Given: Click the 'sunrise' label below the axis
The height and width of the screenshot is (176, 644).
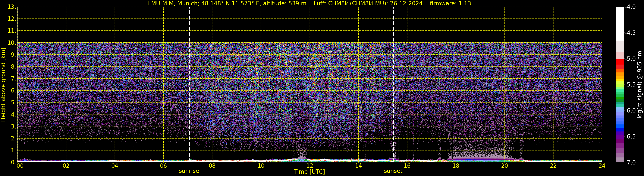Looking at the screenshot, I should click(189, 171).
